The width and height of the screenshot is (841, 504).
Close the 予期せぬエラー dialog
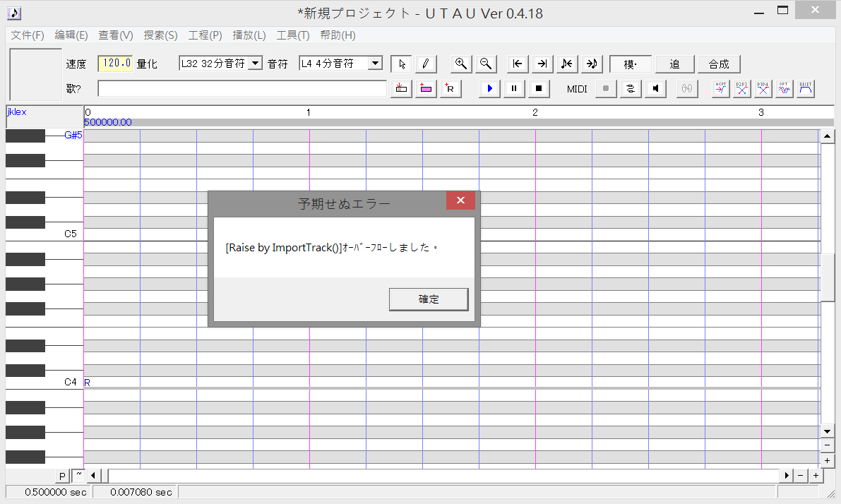(x=460, y=200)
